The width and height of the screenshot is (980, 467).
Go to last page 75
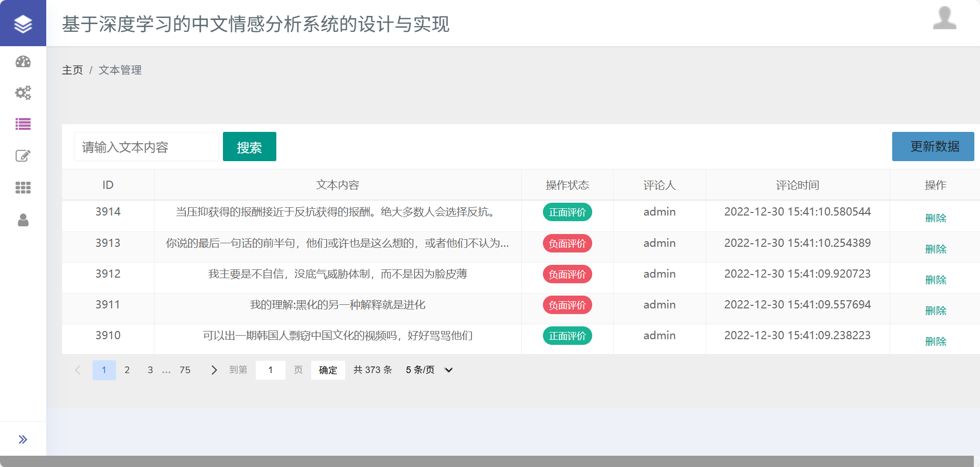pos(185,370)
